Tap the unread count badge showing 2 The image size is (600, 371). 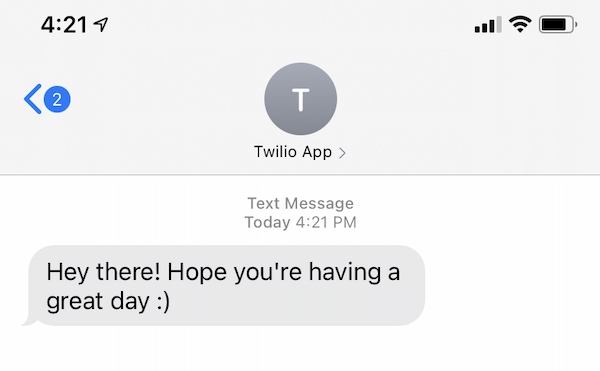(x=57, y=99)
